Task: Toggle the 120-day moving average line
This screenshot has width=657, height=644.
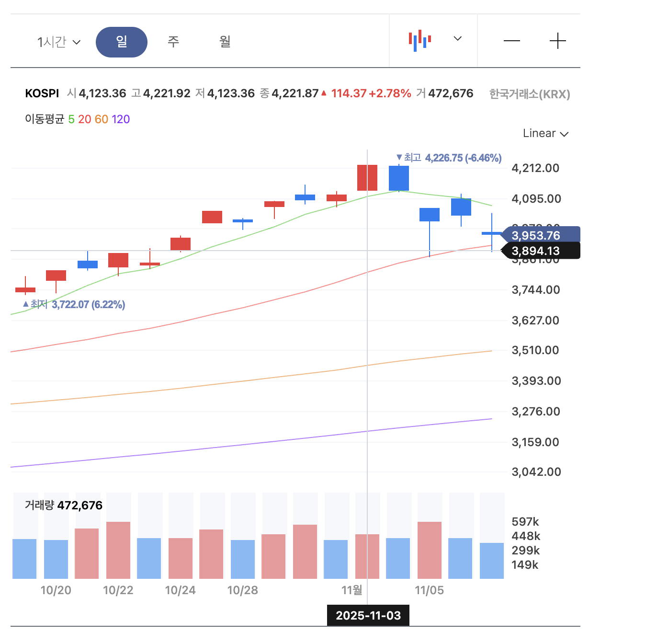Action: (121, 119)
